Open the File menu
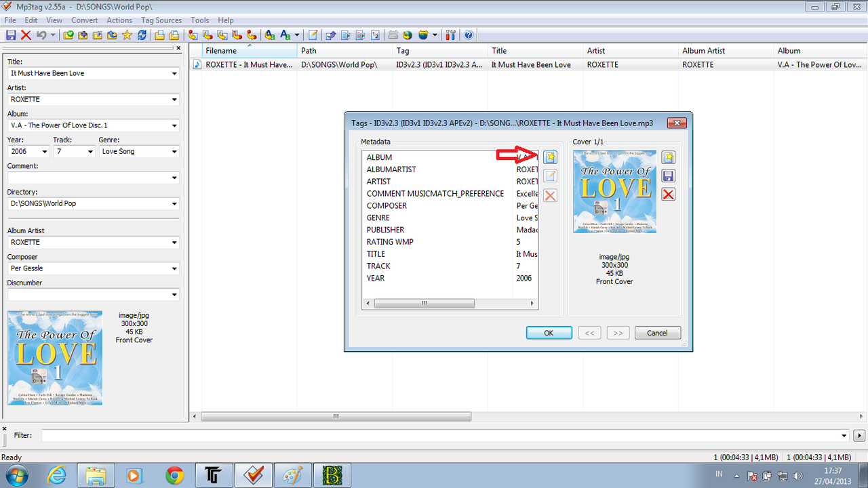The image size is (868, 488). (x=9, y=20)
